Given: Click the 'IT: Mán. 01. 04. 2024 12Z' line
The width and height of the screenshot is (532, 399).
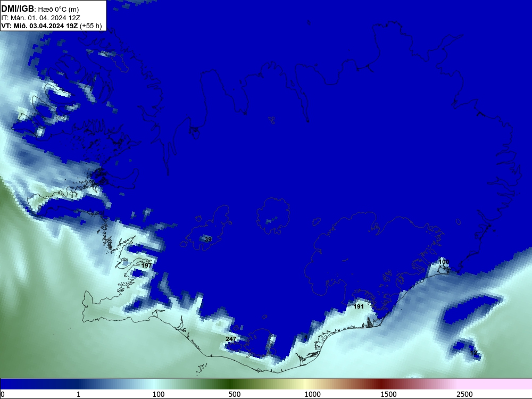Looking at the screenshot, I should pyautogui.click(x=41, y=18).
